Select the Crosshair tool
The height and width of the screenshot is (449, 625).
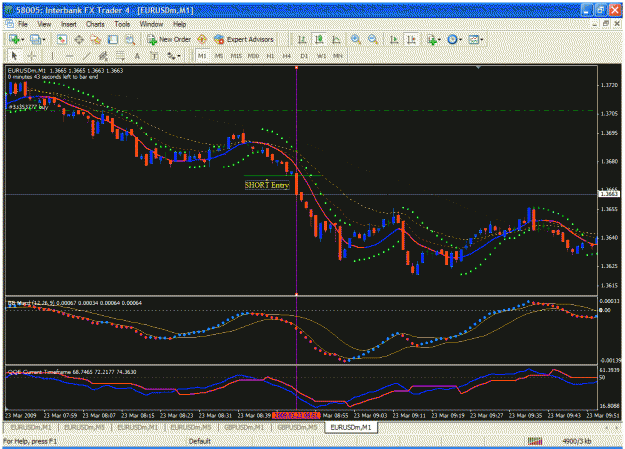pos(32,56)
